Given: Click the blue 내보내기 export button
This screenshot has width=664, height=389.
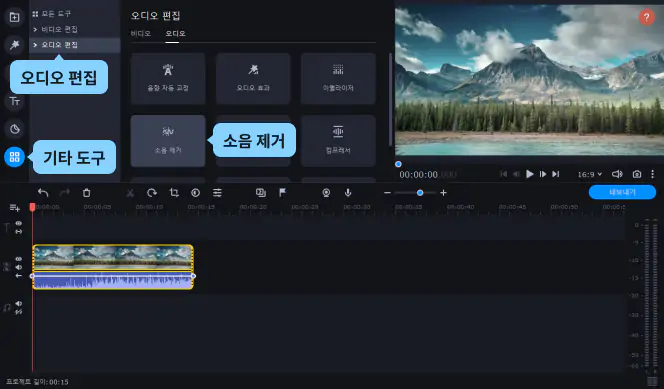Looking at the screenshot, I should [622, 192].
